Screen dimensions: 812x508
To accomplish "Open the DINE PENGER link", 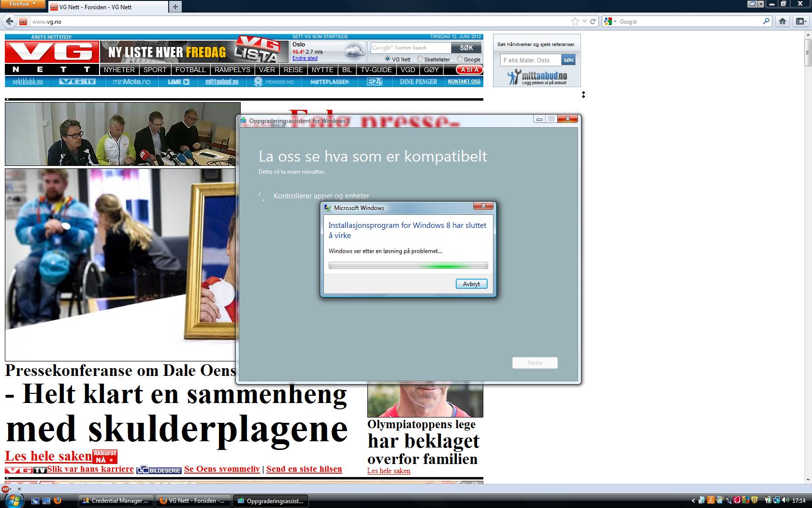I will pos(419,82).
